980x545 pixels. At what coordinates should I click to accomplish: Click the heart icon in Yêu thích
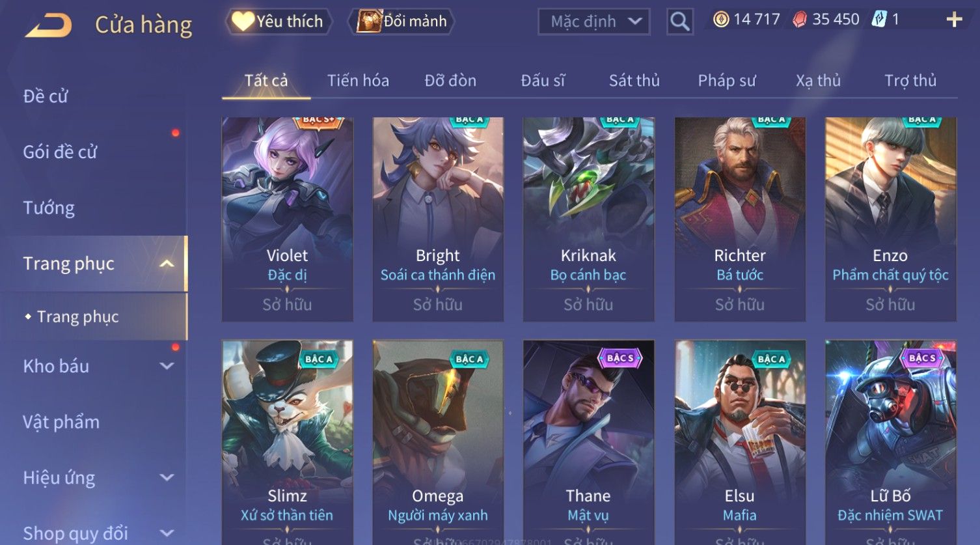coord(243,21)
